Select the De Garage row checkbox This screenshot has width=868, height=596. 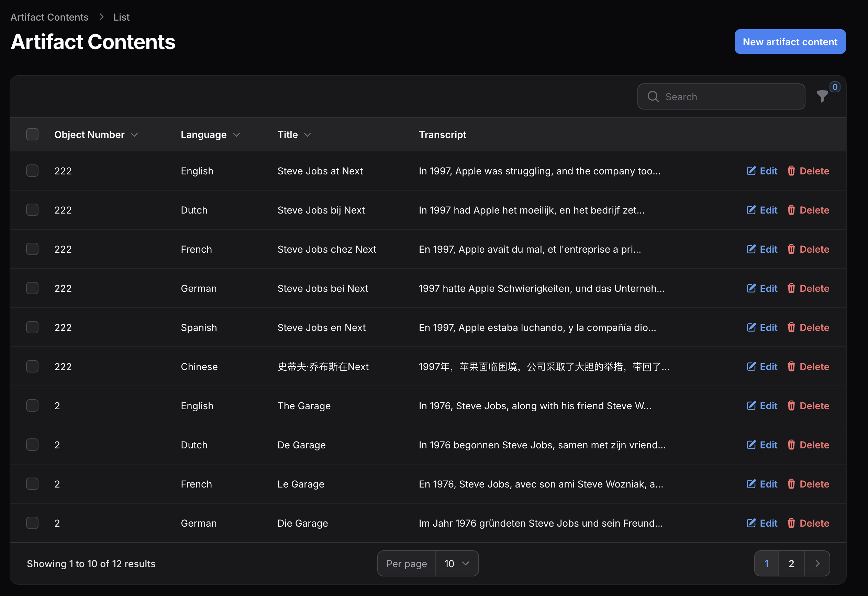tap(33, 445)
